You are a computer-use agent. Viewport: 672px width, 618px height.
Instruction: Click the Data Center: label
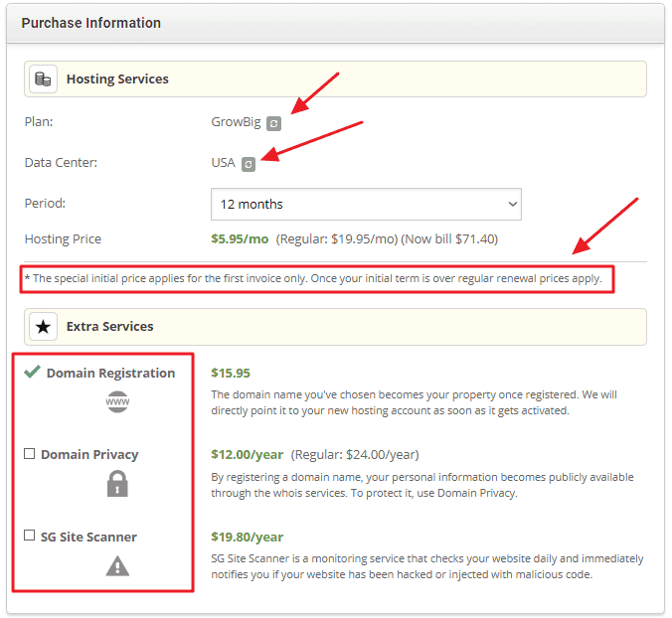61,163
